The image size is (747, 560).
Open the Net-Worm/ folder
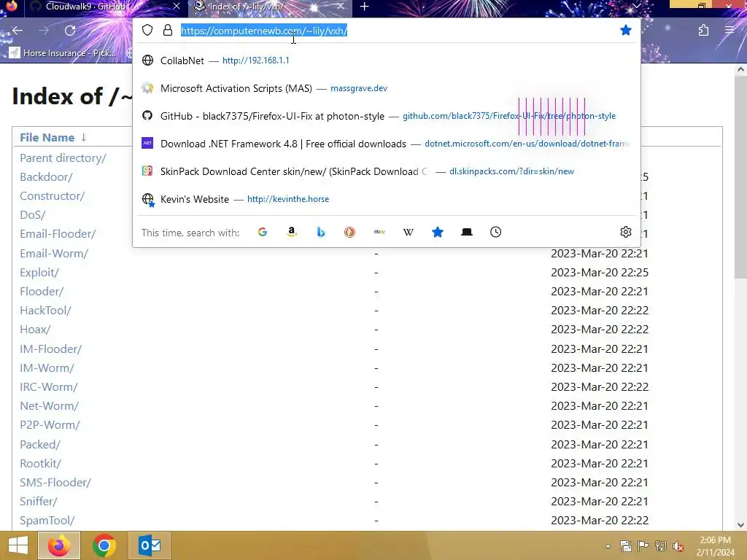[49, 406]
